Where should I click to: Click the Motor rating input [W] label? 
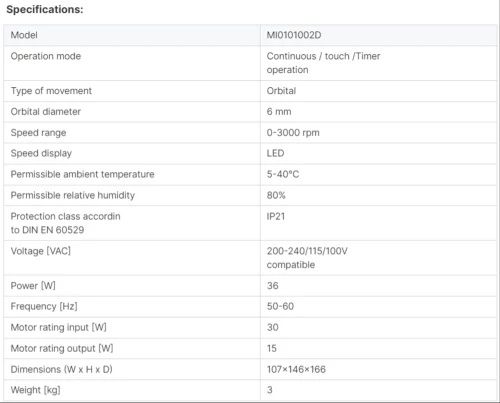[x=58, y=327]
